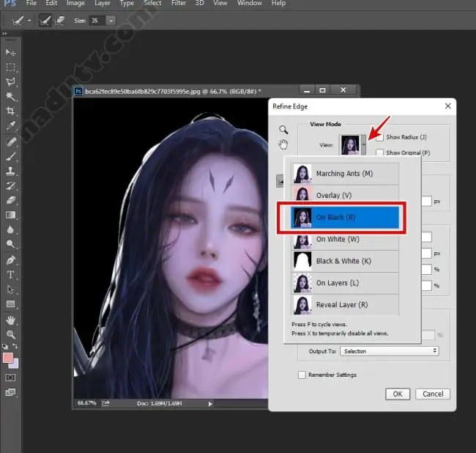
Task: Select the Eyedropper tool
Action: click(11, 125)
